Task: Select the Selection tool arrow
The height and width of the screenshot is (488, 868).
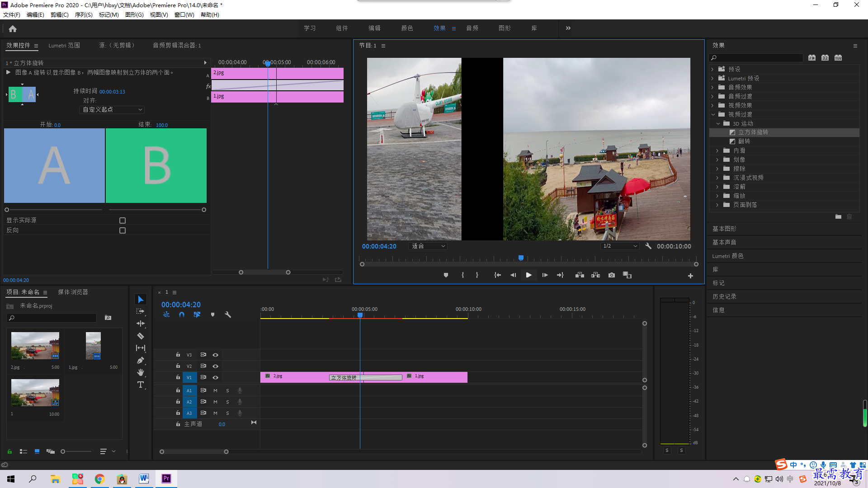Action: tap(141, 300)
